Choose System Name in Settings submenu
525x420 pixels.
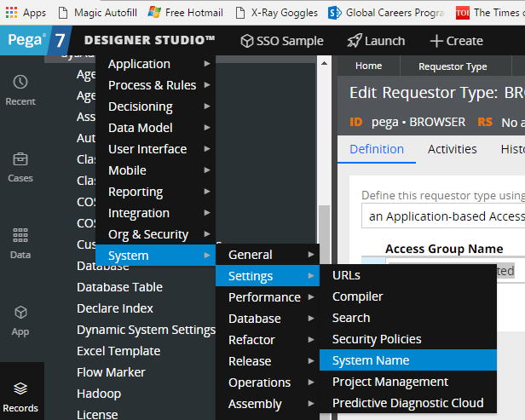point(408,360)
